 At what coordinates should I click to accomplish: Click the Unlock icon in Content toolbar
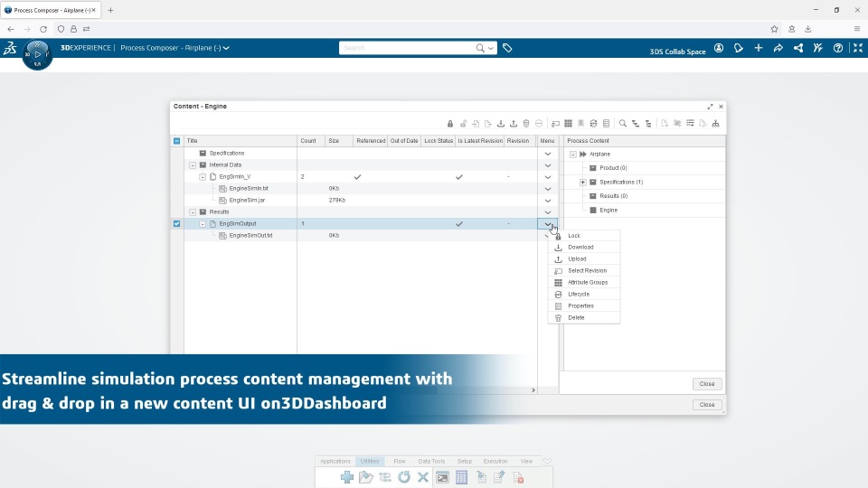tap(463, 124)
